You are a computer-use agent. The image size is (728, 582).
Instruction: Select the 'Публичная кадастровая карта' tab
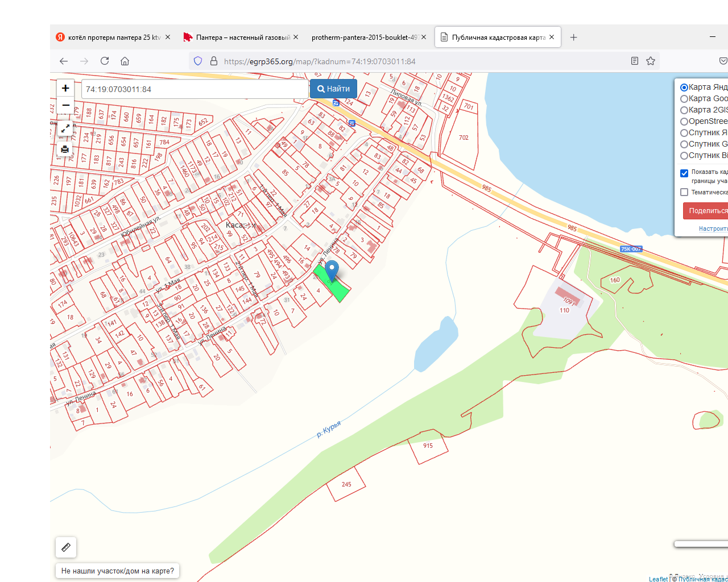[498, 38]
